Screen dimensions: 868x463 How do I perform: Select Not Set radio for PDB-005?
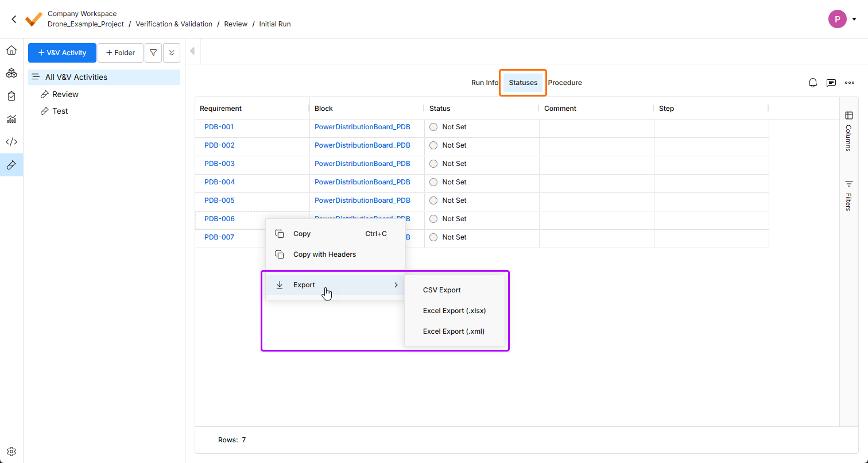[x=433, y=200]
